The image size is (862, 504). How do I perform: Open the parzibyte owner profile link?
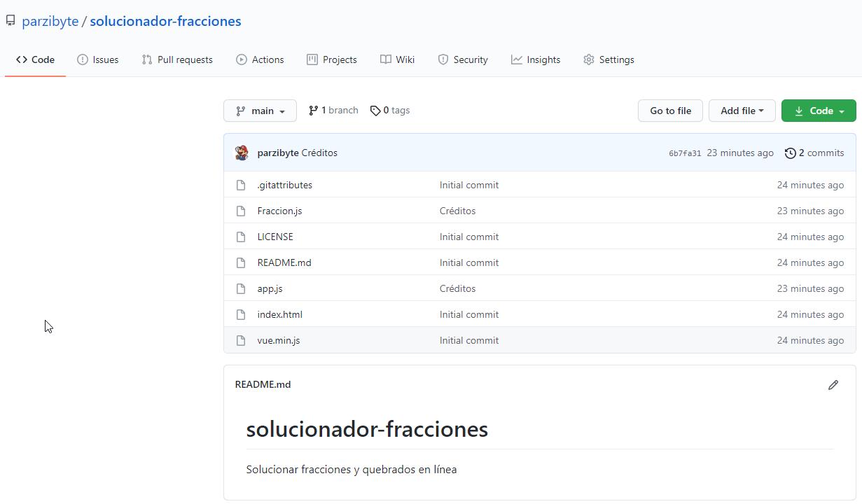[x=50, y=21]
